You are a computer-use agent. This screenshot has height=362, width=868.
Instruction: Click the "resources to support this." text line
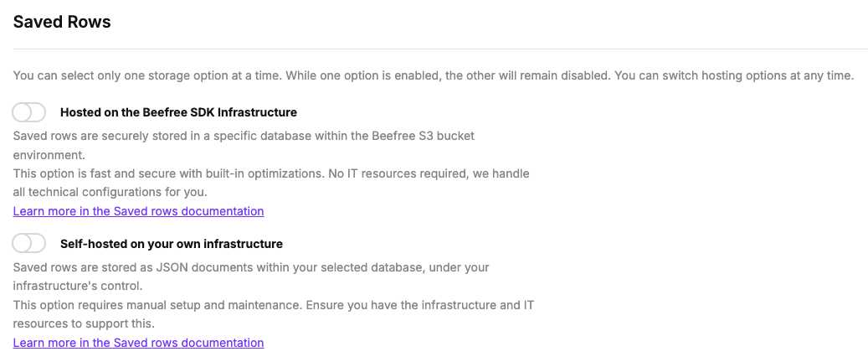[x=84, y=323]
